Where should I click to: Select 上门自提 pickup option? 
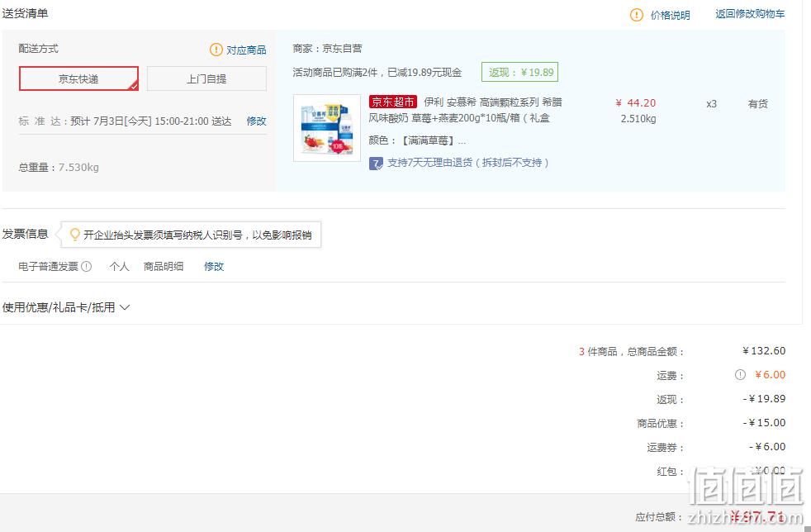pyautogui.click(x=206, y=78)
